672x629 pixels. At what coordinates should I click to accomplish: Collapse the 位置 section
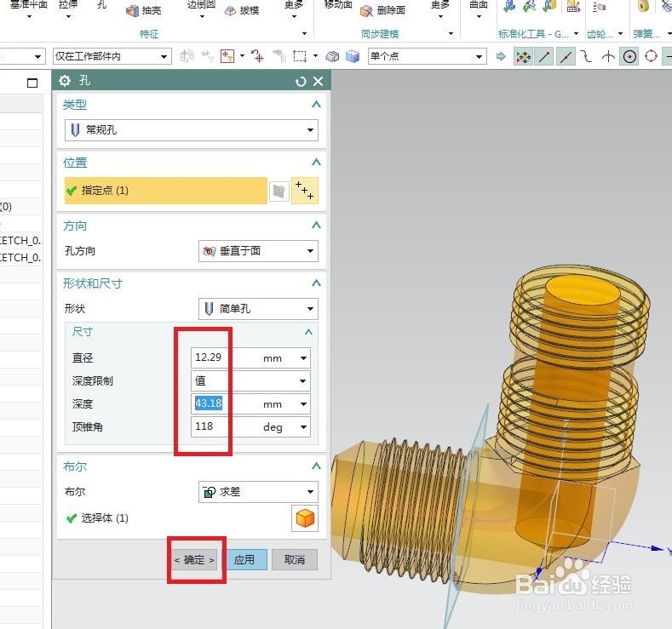[x=316, y=163]
